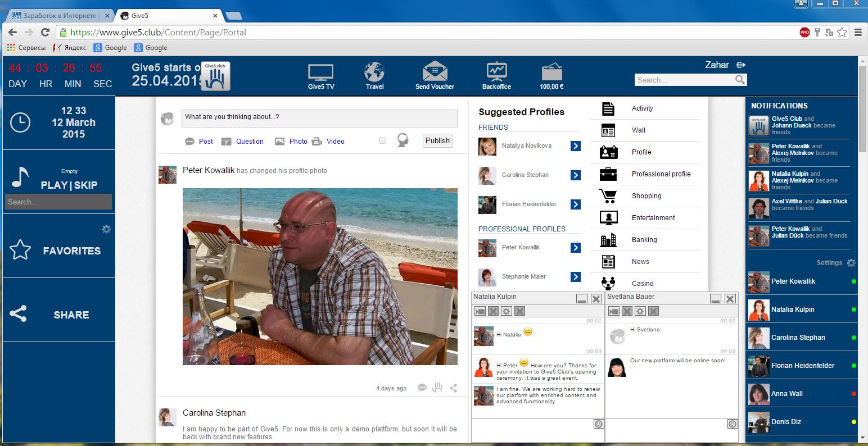Choose the Question post type link
The height and width of the screenshot is (446, 868).
(250, 142)
